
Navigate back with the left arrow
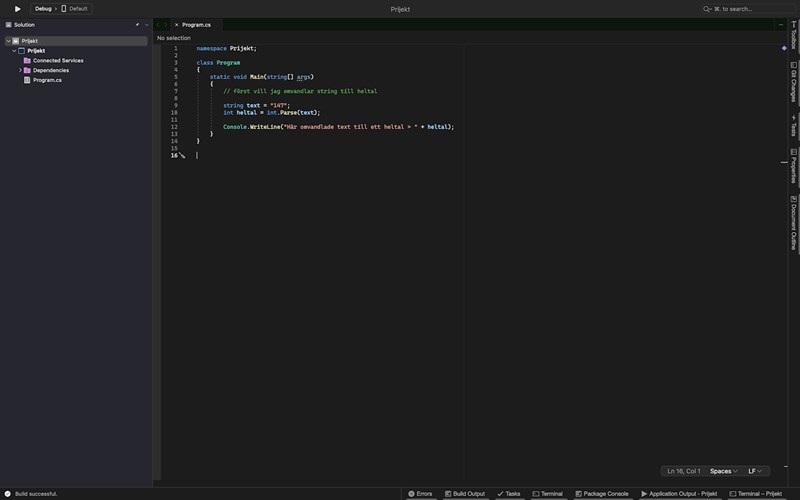(x=158, y=24)
